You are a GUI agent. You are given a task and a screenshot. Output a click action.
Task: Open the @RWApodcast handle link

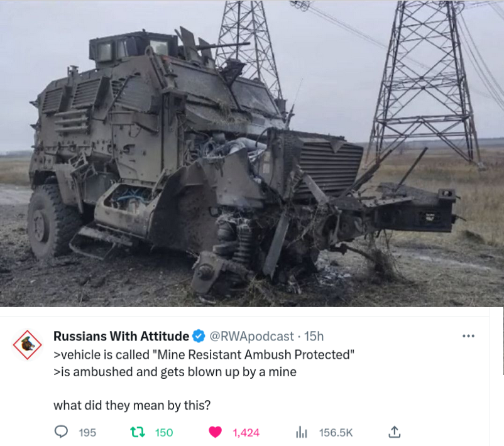pos(251,337)
